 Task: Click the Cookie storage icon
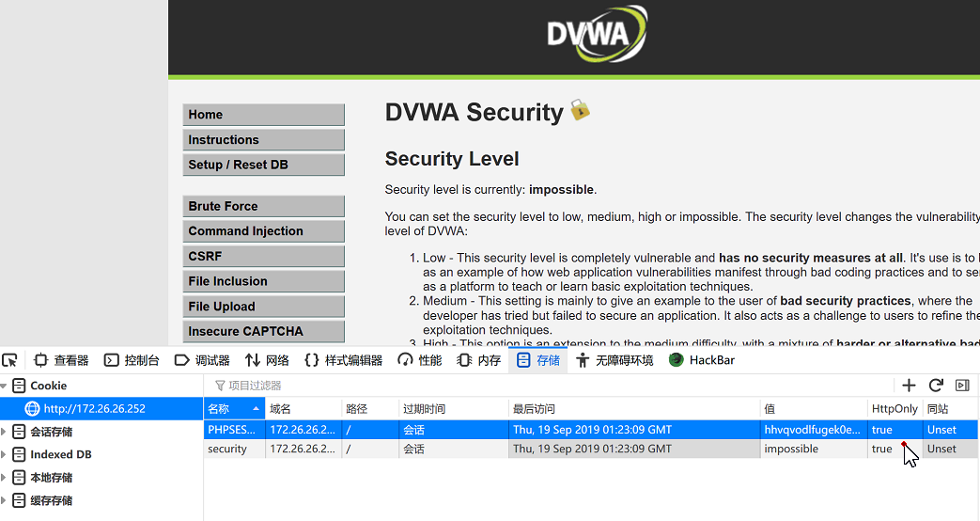pos(20,386)
